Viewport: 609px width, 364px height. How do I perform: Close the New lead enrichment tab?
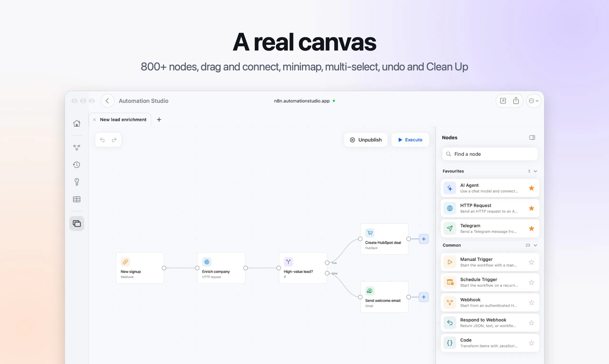(x=94, y=120)
